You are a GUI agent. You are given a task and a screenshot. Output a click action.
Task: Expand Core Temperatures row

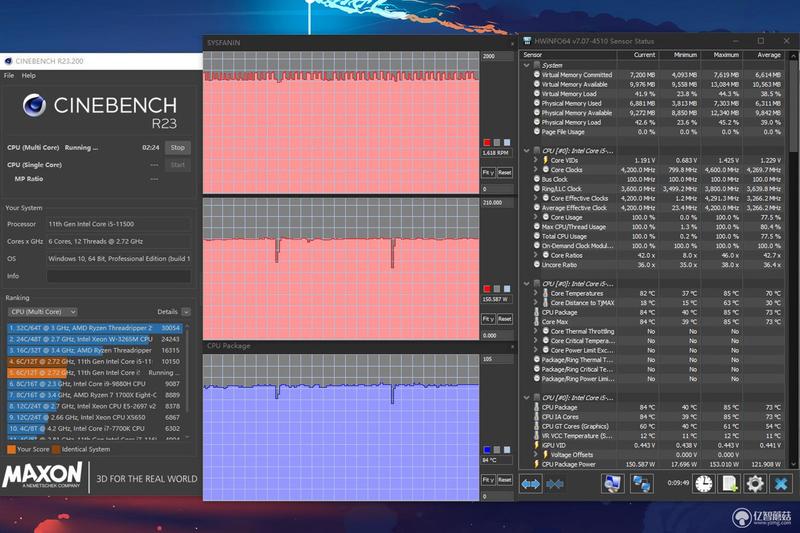click(536, 293)
